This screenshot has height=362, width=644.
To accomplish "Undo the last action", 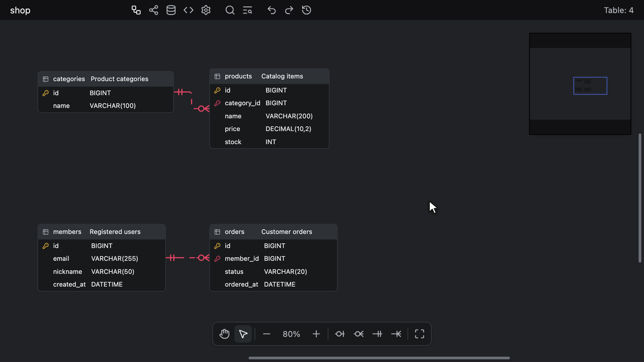I will (272, 10).
